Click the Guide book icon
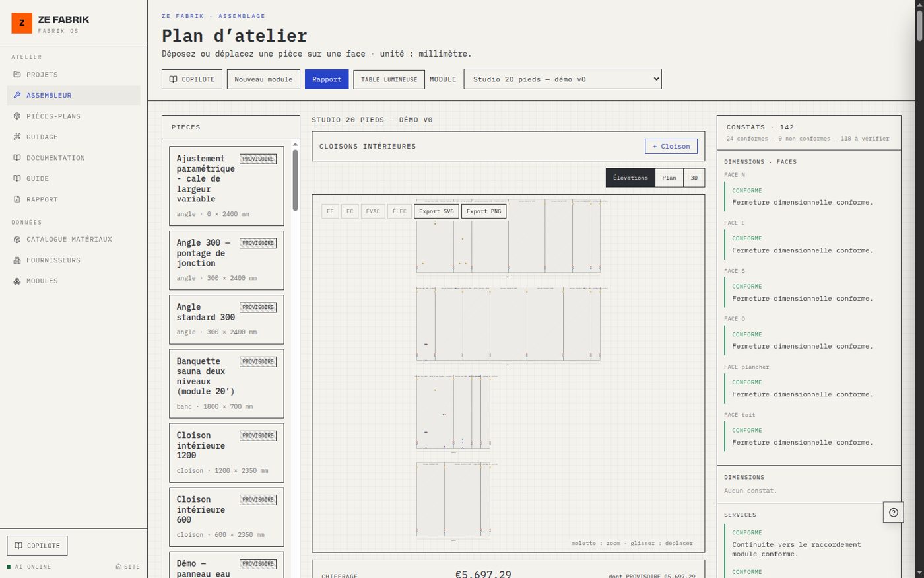This screenshot has height=578, width=924. [17, 178]
